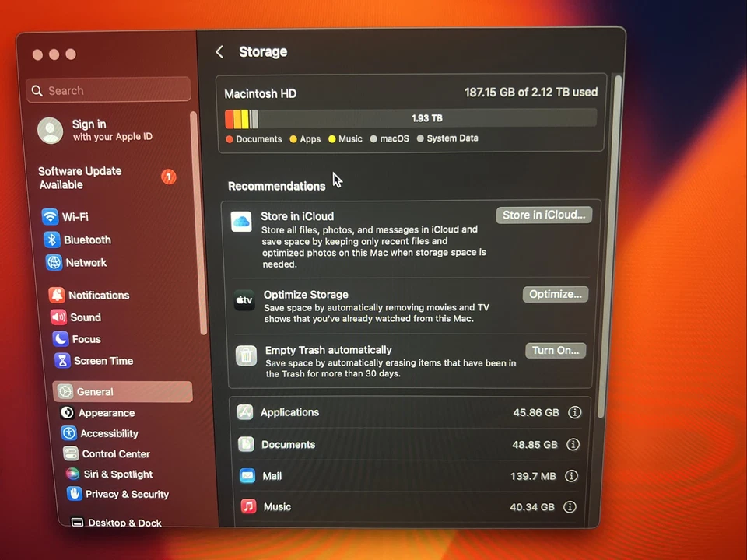Viewport: 747px width, 560px height.
Task: Click the 40.34 GB value
Action: coord(532,507)
